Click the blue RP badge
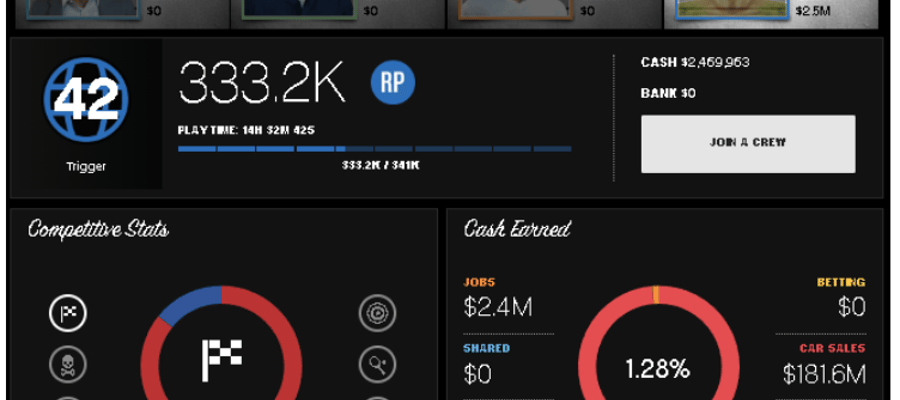 coord(393,82)
